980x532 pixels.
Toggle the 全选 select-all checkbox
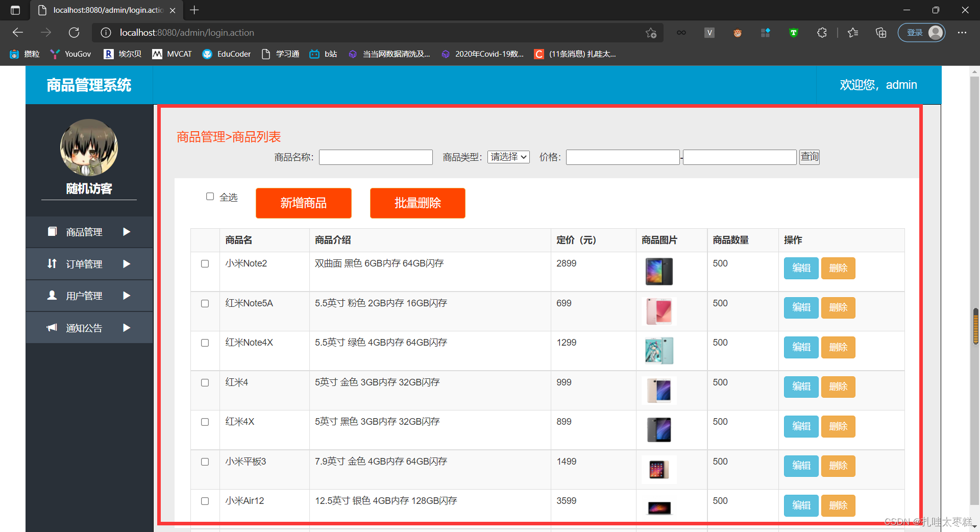tap(210, 197)
